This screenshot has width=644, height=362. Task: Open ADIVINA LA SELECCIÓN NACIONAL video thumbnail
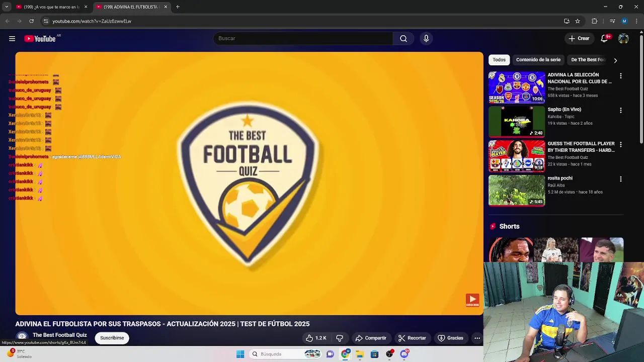pos(517,87)
